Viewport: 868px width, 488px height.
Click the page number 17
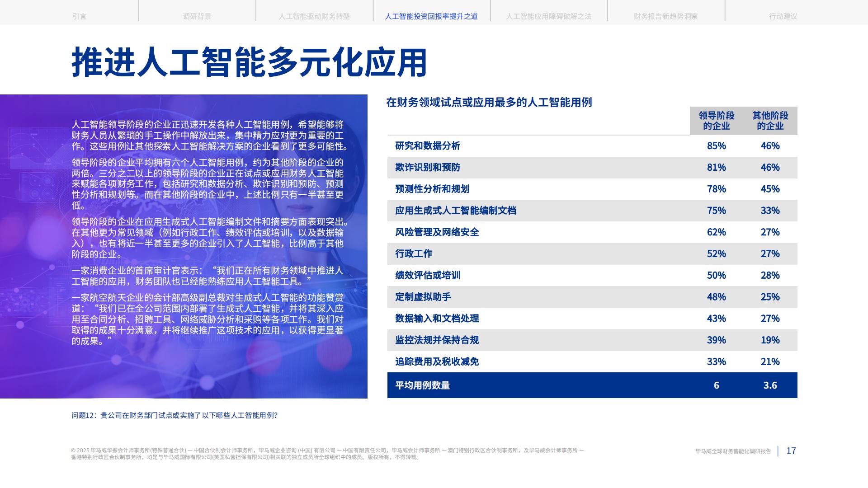(791, 451)
